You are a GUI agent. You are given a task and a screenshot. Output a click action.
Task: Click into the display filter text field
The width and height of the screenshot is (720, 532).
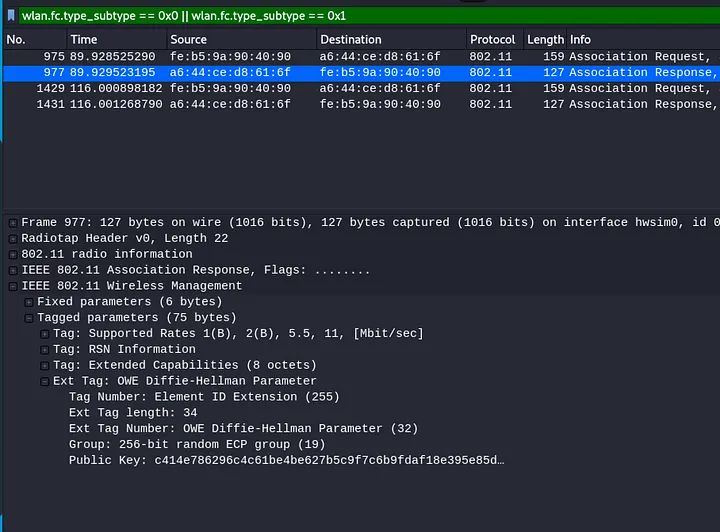360,15
